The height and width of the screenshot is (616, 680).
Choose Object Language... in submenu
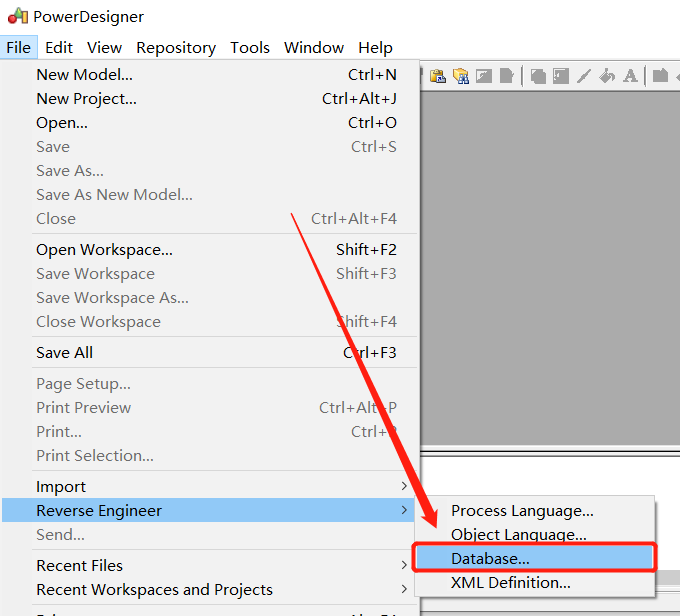[x=534, y=534]
